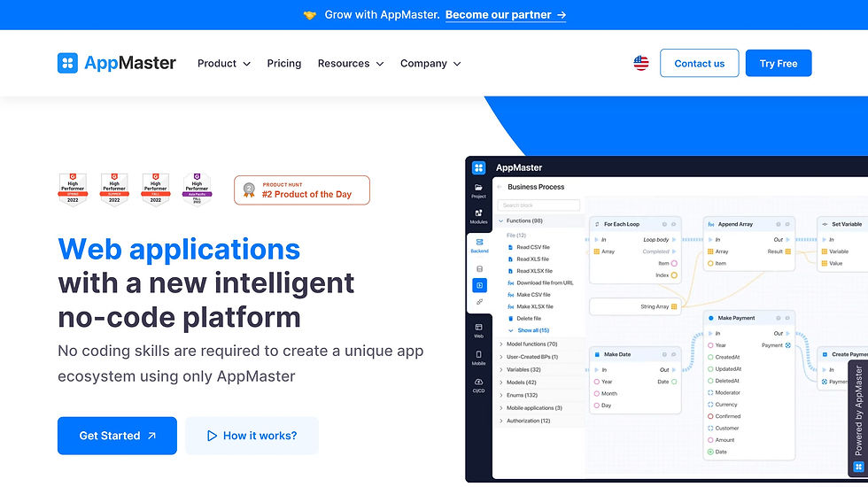The image size is (868, 487).
Task: Open the #2 Product of the Day badge
Action: (302, 190)
